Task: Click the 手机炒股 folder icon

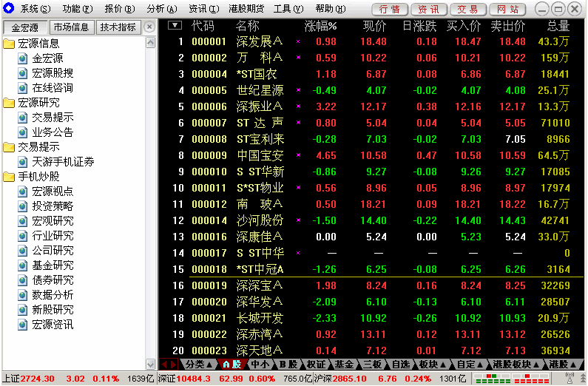Action: coord(9,177)
